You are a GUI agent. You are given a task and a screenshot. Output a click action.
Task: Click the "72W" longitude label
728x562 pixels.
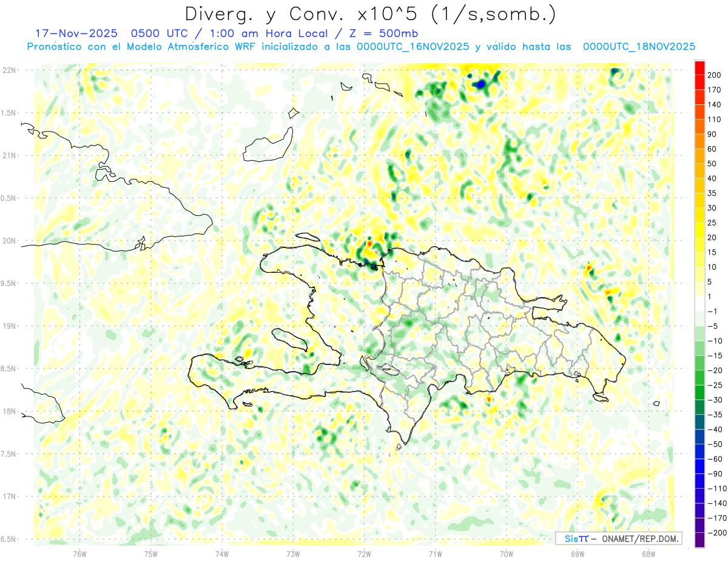pos(364,554)
